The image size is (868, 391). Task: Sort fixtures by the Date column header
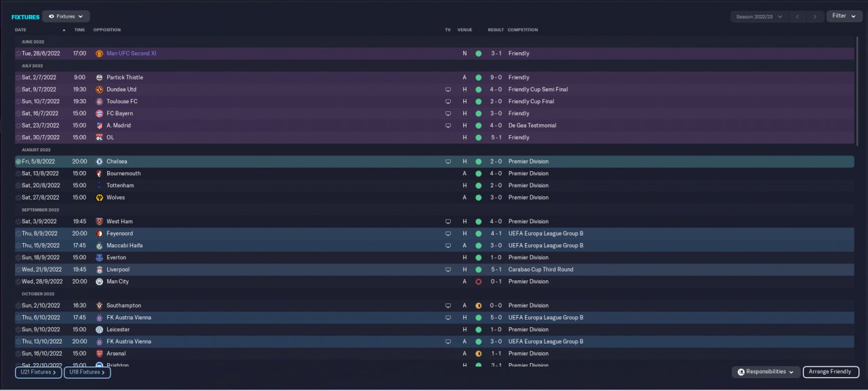tap(21, 30)
